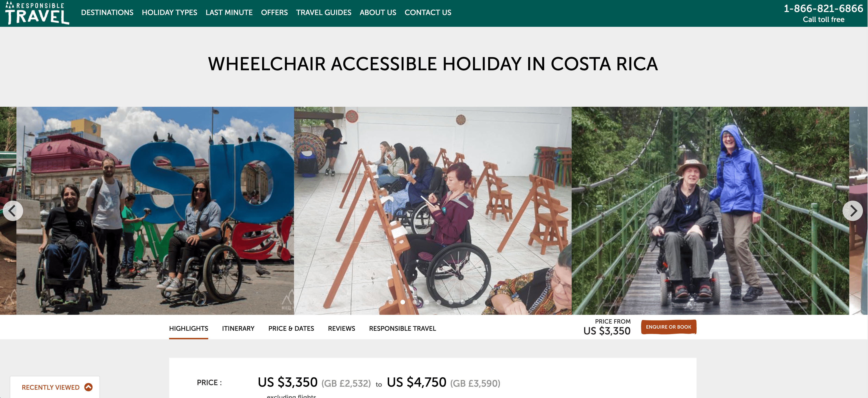
Task: Open the Offers menu item
Action: tap(274, 12)
